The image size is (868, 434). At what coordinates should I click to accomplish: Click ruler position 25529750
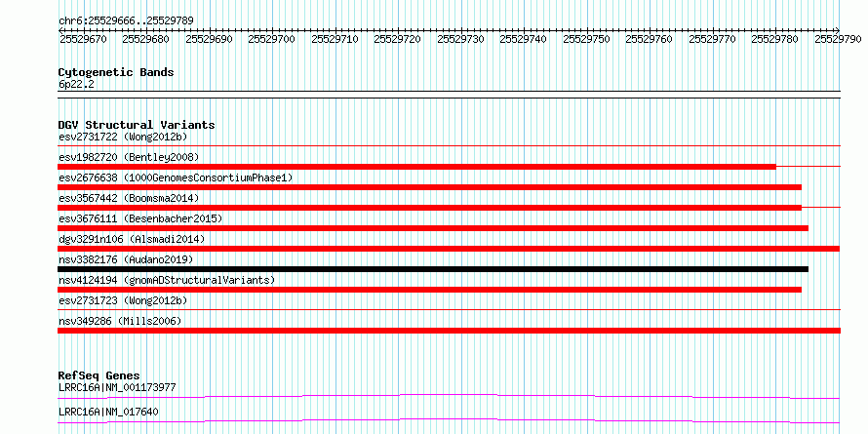pos(586,39)
